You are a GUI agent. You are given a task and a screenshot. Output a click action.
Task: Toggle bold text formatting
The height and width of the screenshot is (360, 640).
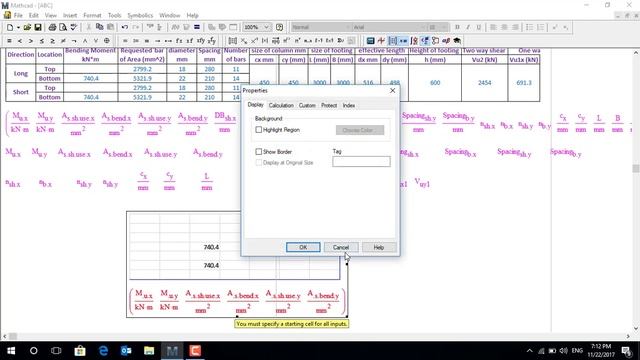(x=457, y=27)
